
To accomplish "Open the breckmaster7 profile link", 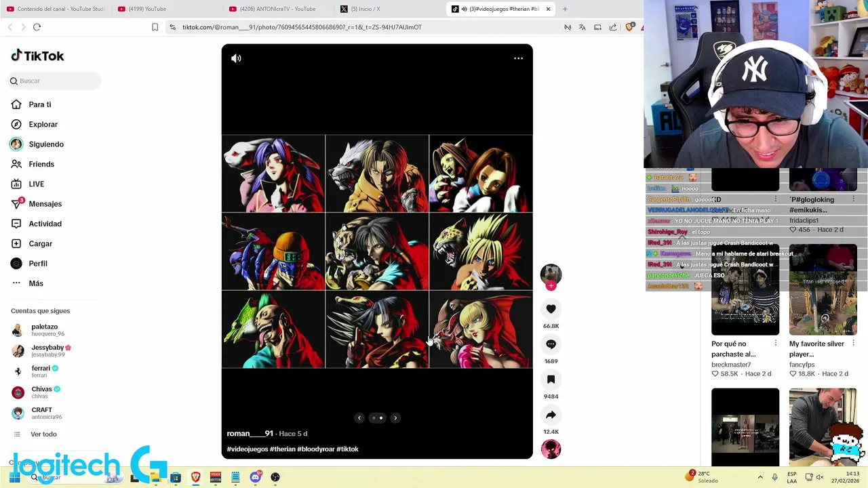I will point(731,365).
